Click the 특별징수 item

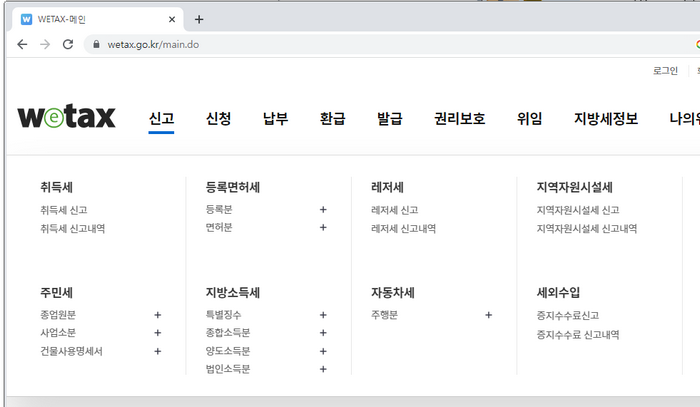[223, 315]
